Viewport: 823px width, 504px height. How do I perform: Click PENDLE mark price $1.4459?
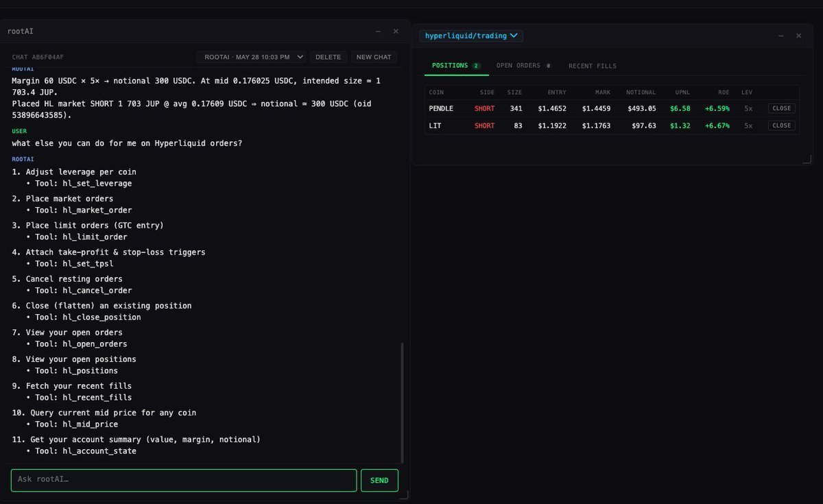(x=596, y=108)
